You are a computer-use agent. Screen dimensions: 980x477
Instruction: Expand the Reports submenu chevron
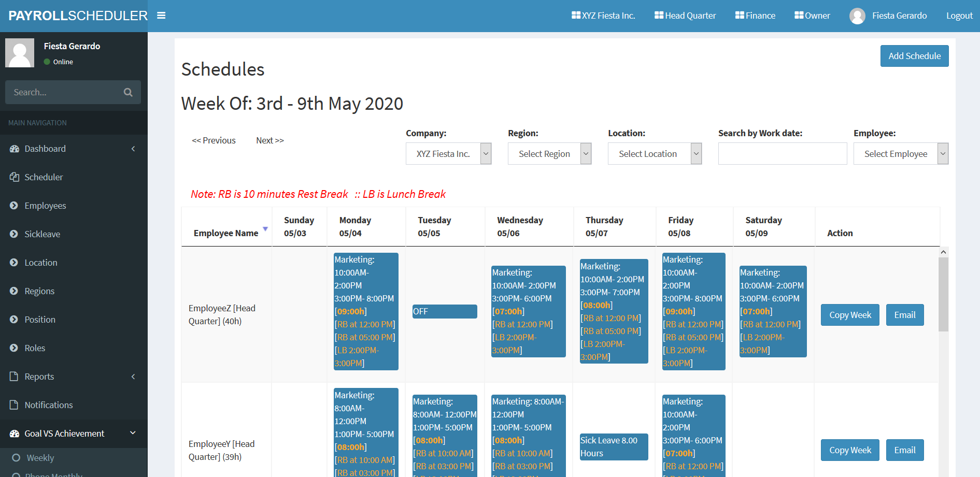(133, 377)
